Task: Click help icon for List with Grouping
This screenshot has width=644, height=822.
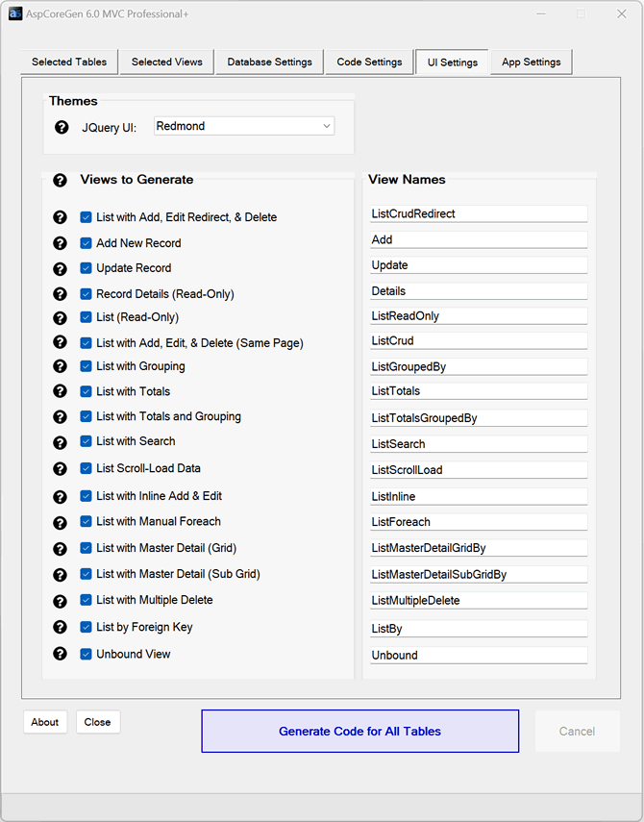Action: (x=61, y=366)
